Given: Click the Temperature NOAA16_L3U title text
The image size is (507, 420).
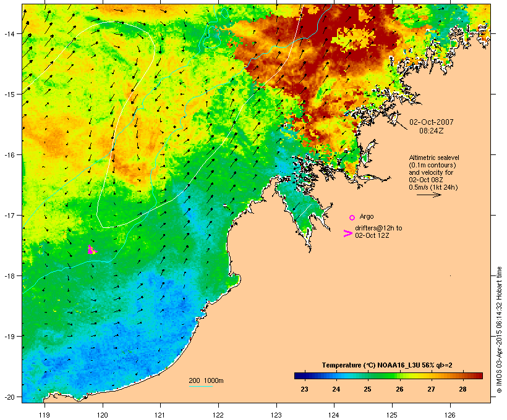Looking at the screenshot, I should click(x=387, y=366).
